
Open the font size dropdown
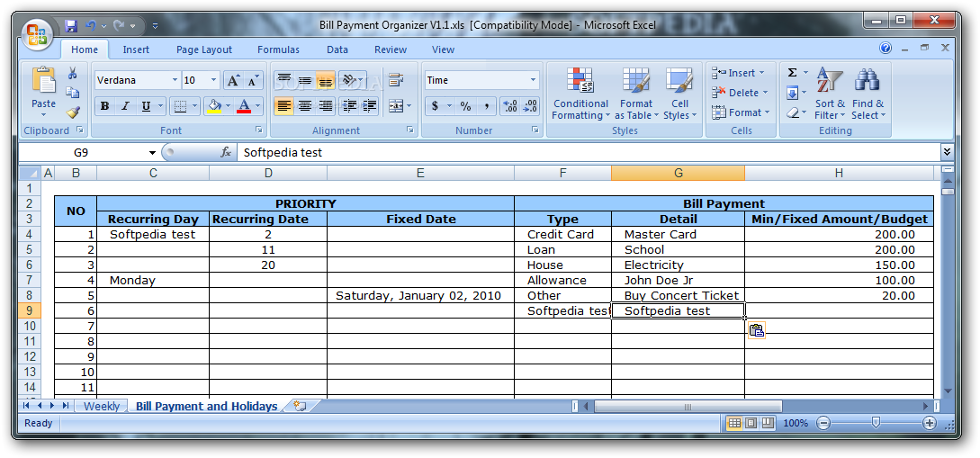point(214,80)
